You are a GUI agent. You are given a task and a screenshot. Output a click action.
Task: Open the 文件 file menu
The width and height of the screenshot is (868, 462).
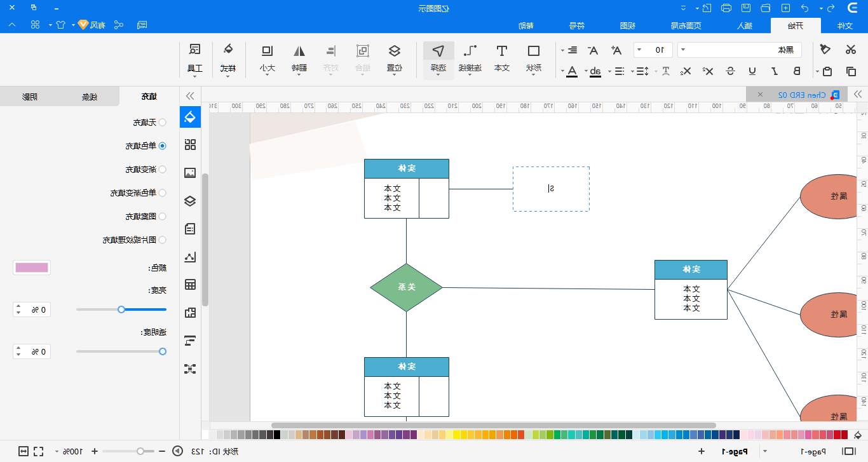tap(844, 26)
